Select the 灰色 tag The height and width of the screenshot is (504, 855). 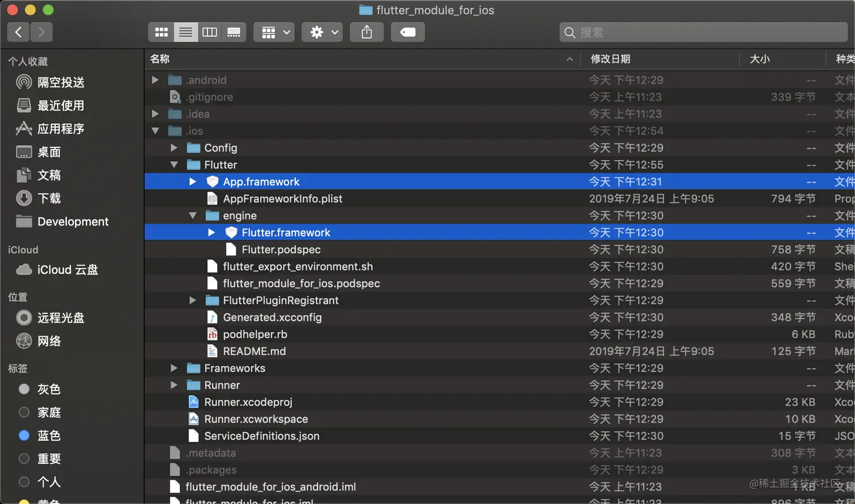(40, 389)
